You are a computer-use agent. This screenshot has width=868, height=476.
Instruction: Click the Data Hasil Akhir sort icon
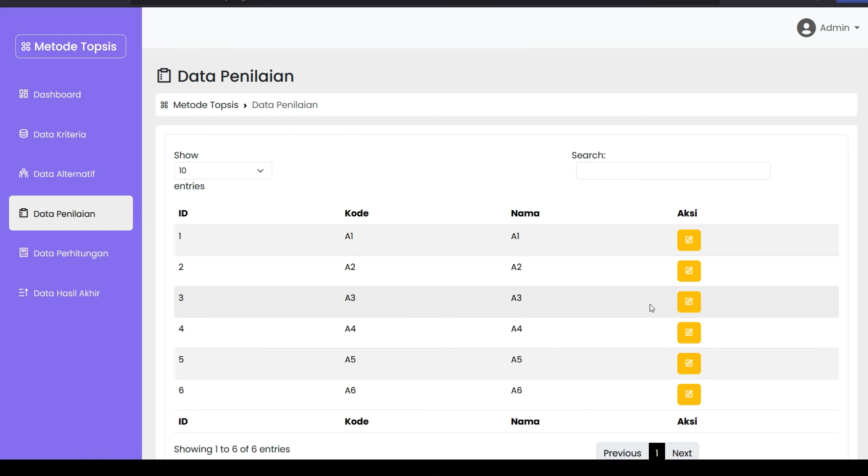point(23,293)
